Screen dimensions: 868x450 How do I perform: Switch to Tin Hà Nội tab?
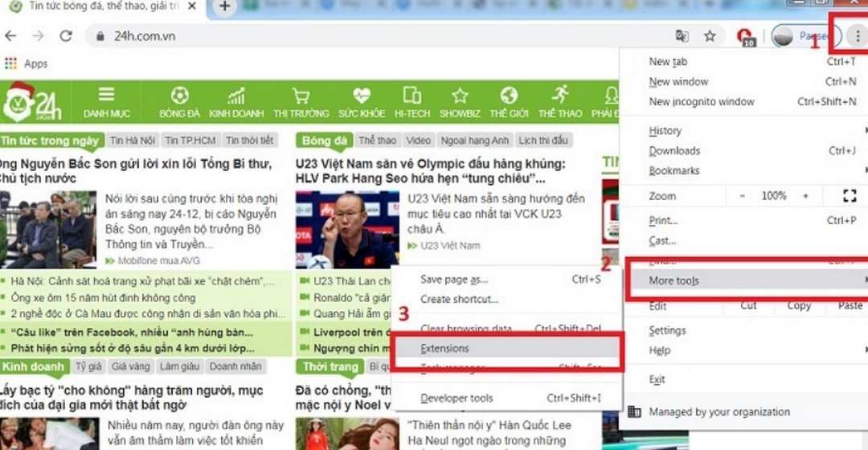[133, 141]
